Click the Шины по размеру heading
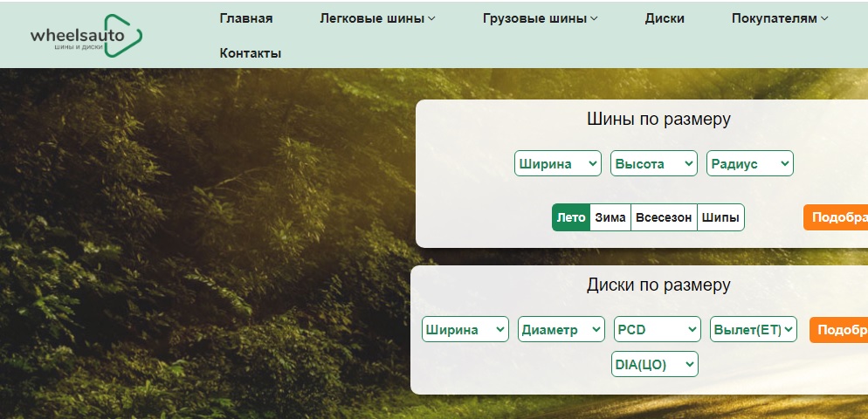The width and height of the screenshot is (868, 419). [658, 119]
